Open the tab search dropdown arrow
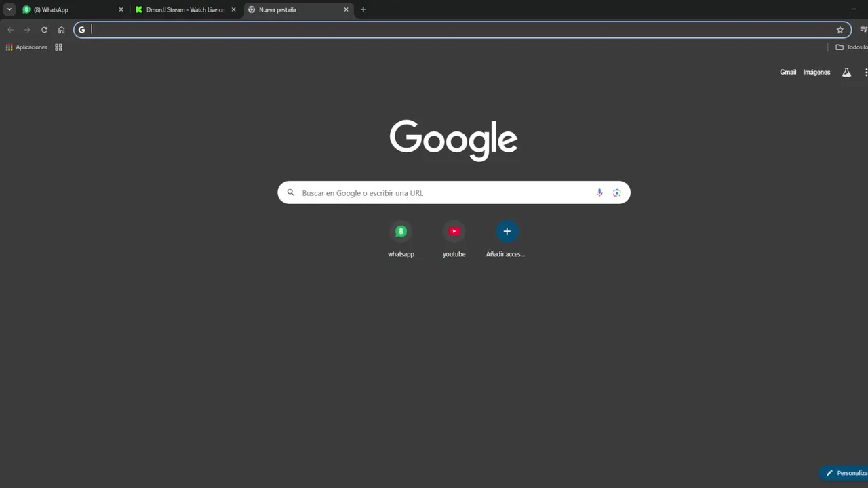 pyautogui.click(x=9, y=9)
